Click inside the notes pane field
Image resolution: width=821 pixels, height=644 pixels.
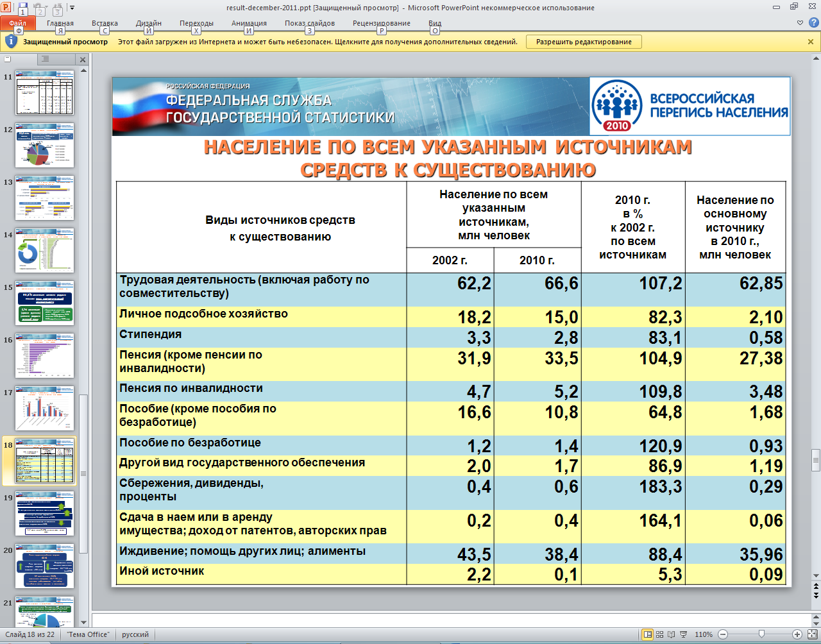tap(450, 620)
